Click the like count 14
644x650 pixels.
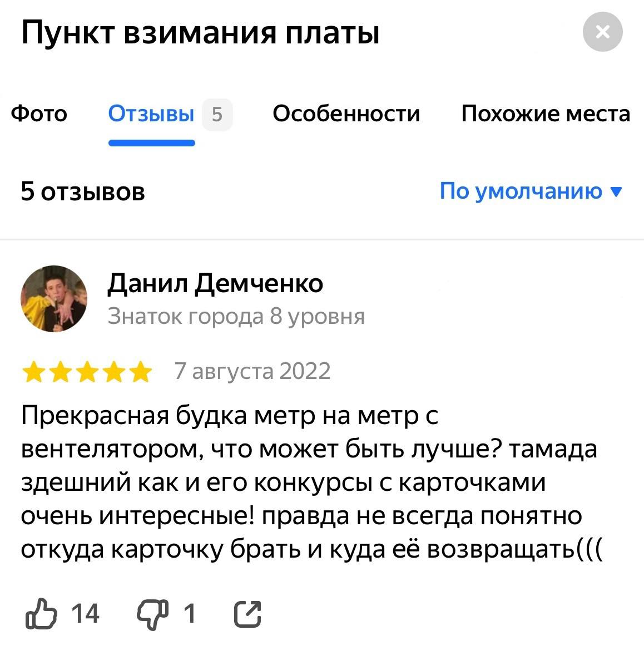[85, 614]
